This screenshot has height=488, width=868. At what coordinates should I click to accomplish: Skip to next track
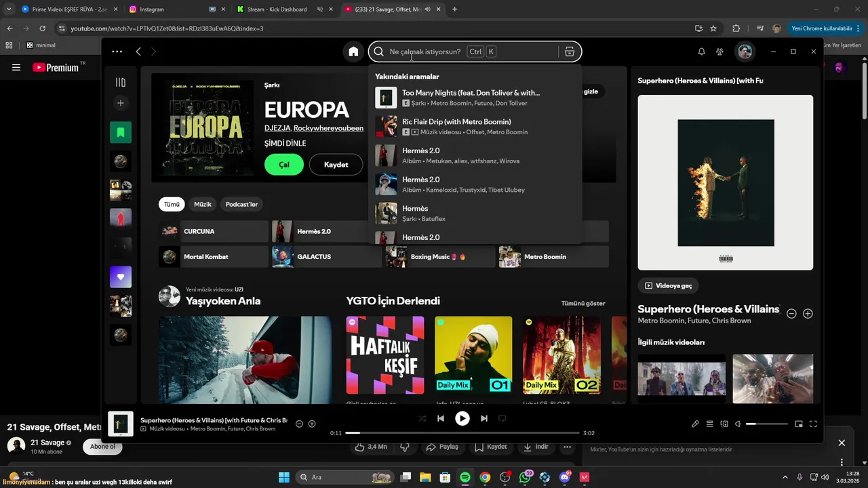pos(484,419)
